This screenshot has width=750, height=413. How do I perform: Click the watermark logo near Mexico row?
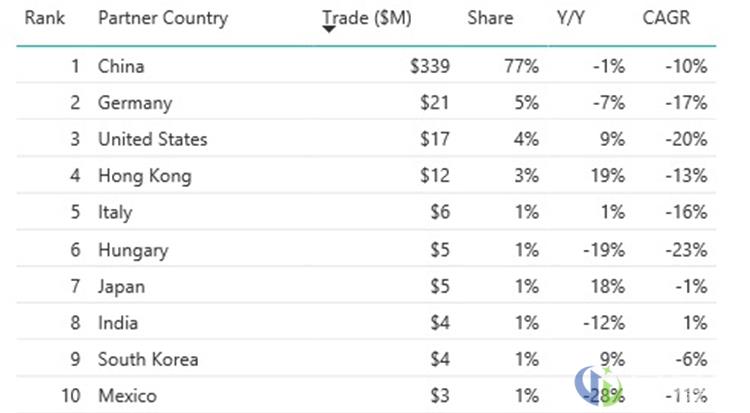[x=599, y=386]
